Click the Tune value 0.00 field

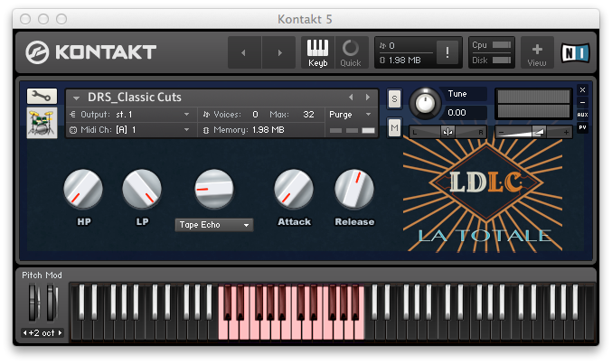tap(464, 113)
